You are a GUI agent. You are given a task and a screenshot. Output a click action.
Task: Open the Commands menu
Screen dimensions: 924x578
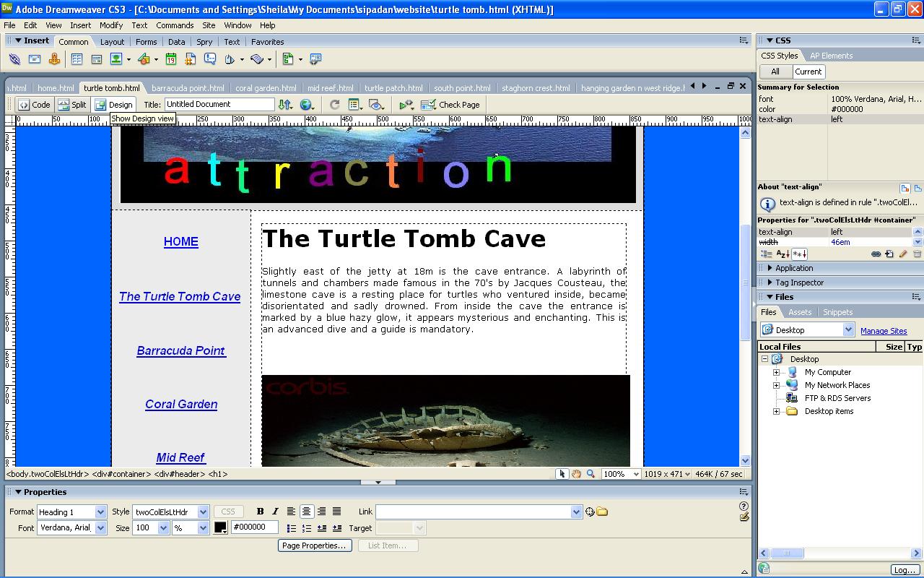175,25
